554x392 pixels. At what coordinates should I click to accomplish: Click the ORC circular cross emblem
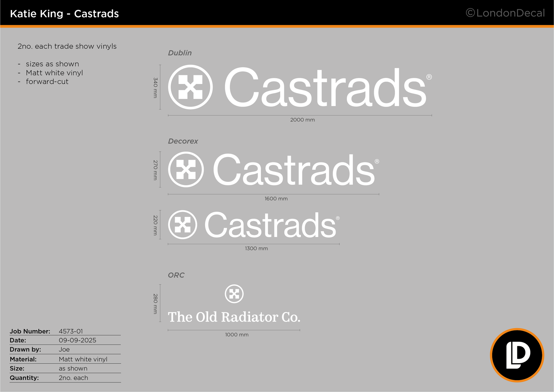pos(234,294)
